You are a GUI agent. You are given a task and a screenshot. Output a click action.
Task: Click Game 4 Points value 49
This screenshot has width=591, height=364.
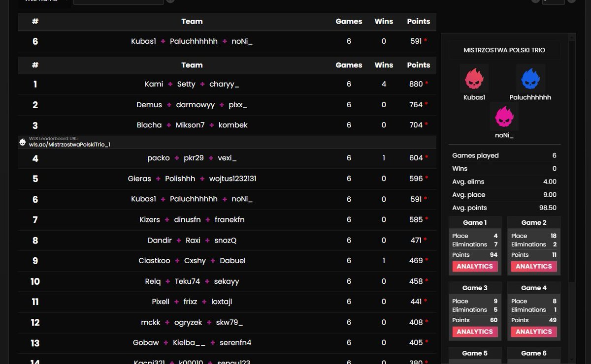pyautogui.click(x=553, y=320)
